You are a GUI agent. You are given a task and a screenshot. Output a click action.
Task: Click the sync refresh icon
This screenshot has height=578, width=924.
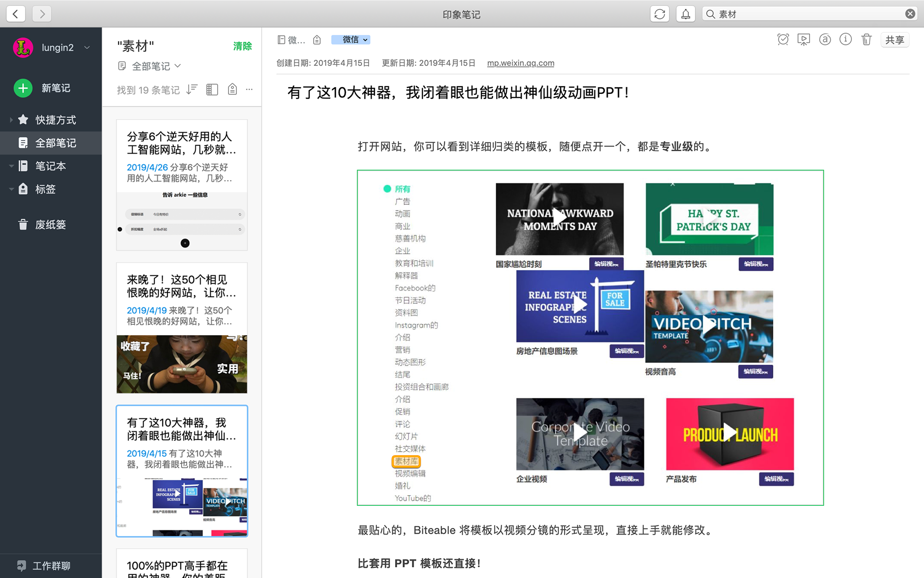(x=660, y=14)
